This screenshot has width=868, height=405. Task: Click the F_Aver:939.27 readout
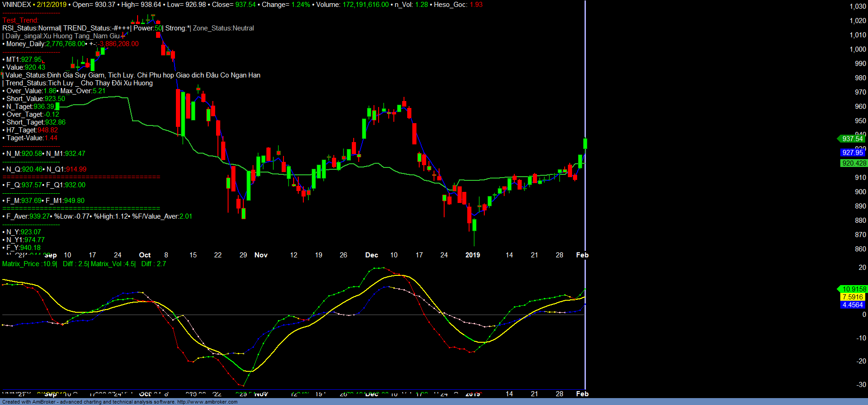(x=26, y=216)
